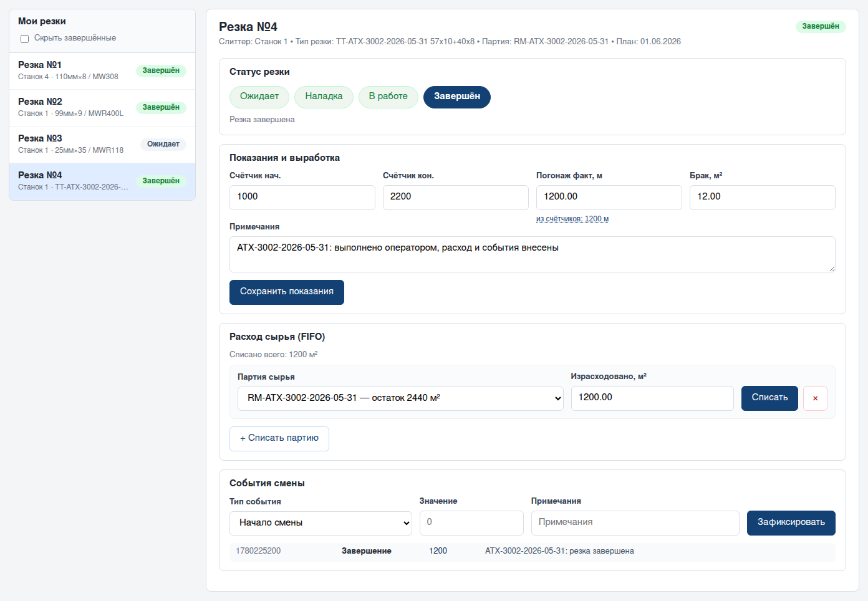The width and height of the screenshot is (868, 601).
Task: Open 'Резка №1' in the list
Action: (x=102, y=71)
